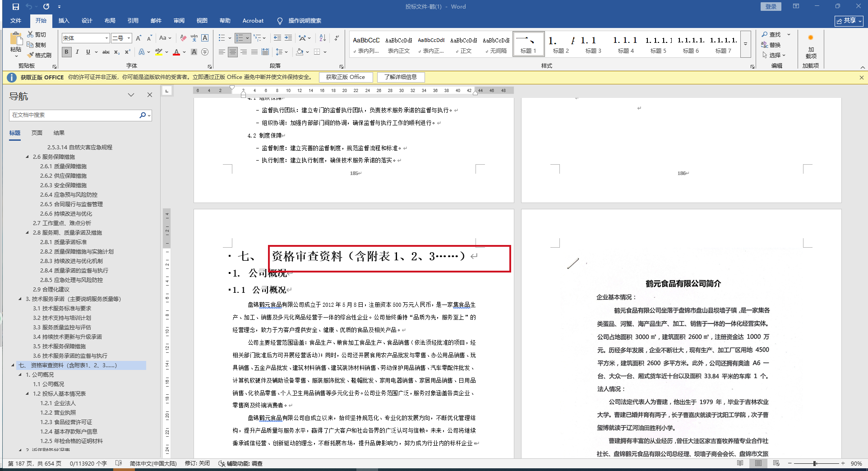
Task: Open the font name dropdown (宋体)
Action: point(106,38)
